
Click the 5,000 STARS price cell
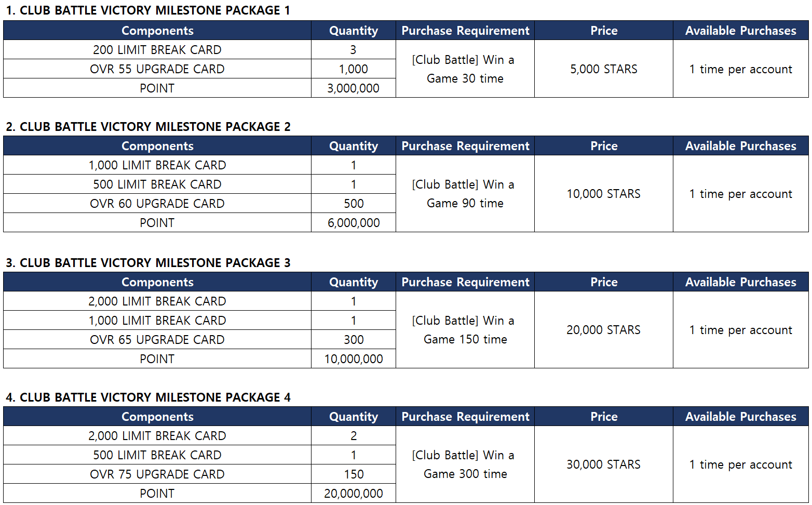tap(603, 69)
